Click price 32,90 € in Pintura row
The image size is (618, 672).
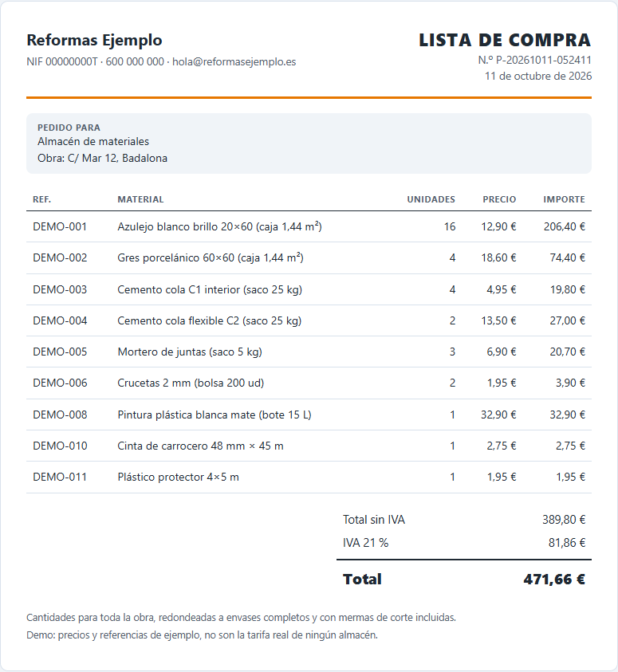point(498,415)
